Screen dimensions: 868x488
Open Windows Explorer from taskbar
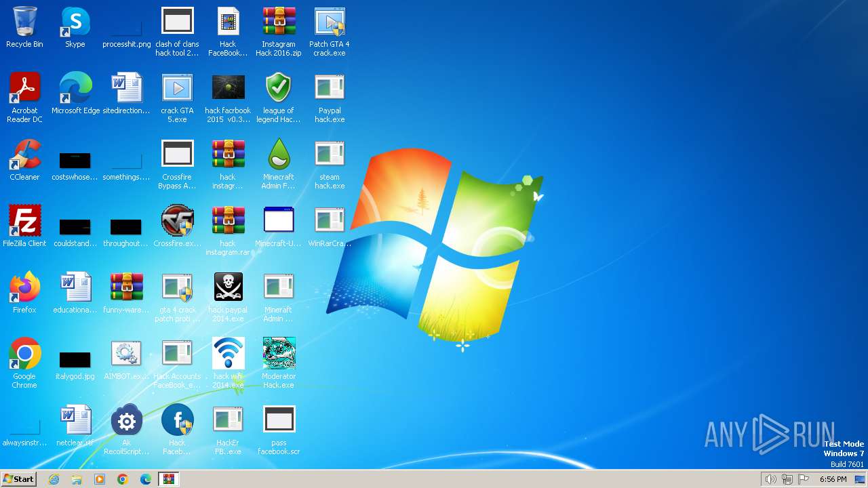77,479
